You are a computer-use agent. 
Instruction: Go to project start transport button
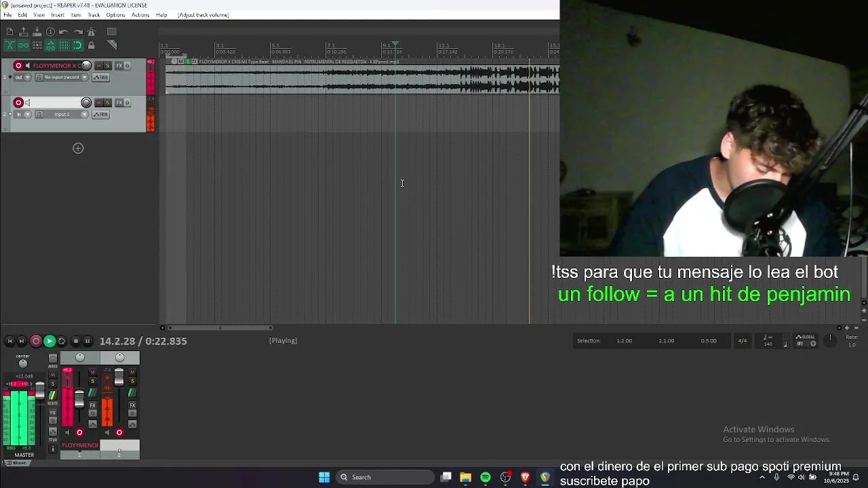click(x=9, y=342)
